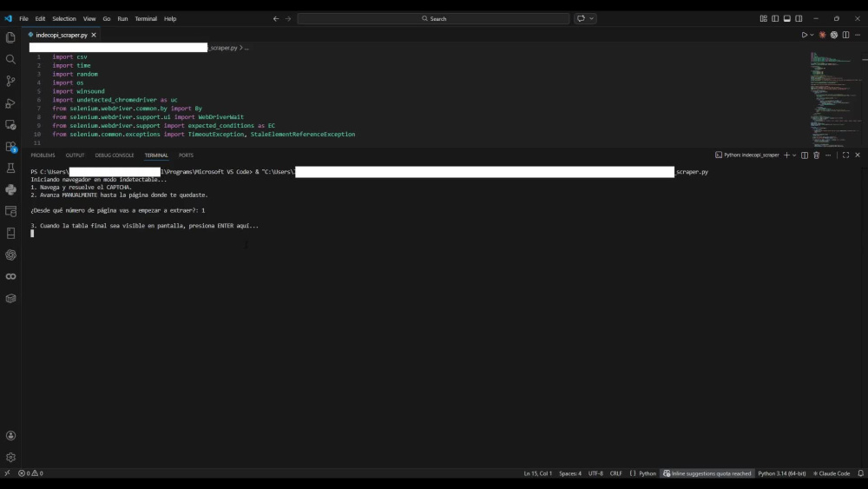
Task: Open terminal panel More Actions ellipsis
Action: coord(828,155)
